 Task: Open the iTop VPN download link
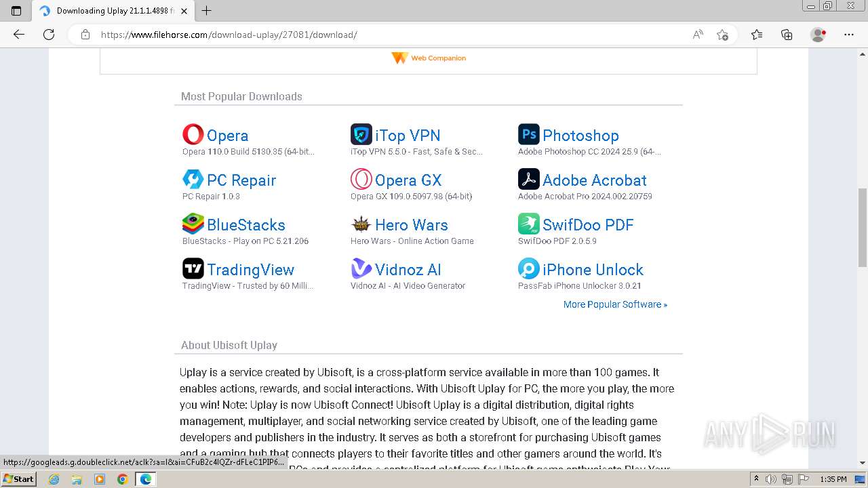coord(408,136)
